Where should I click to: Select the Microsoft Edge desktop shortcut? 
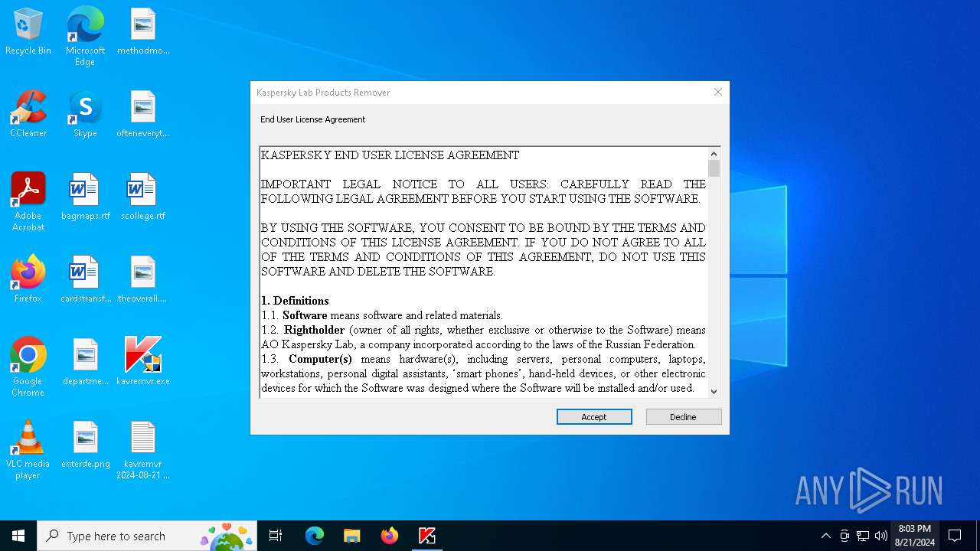coord(85,37)
